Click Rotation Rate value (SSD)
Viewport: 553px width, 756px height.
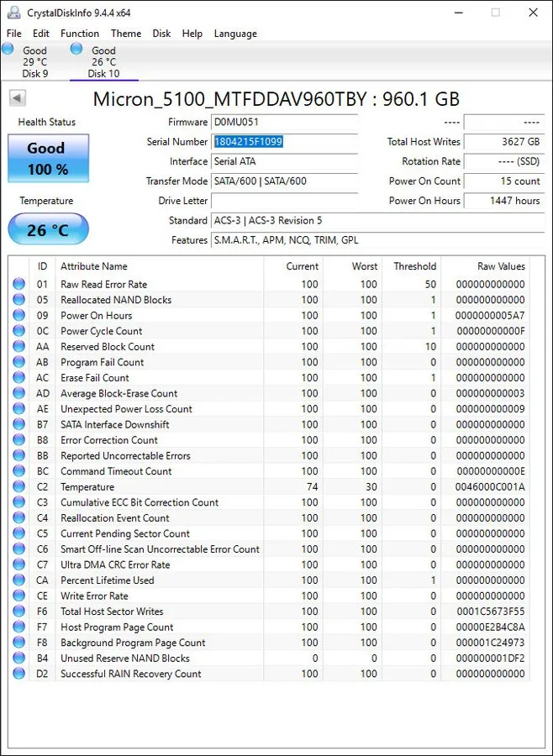pos(504,161)
